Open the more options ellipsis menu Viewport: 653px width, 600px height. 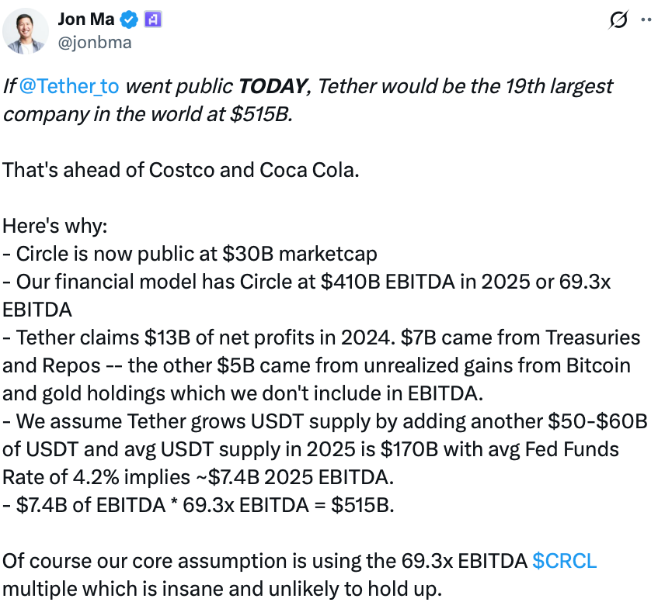(646, 20)
